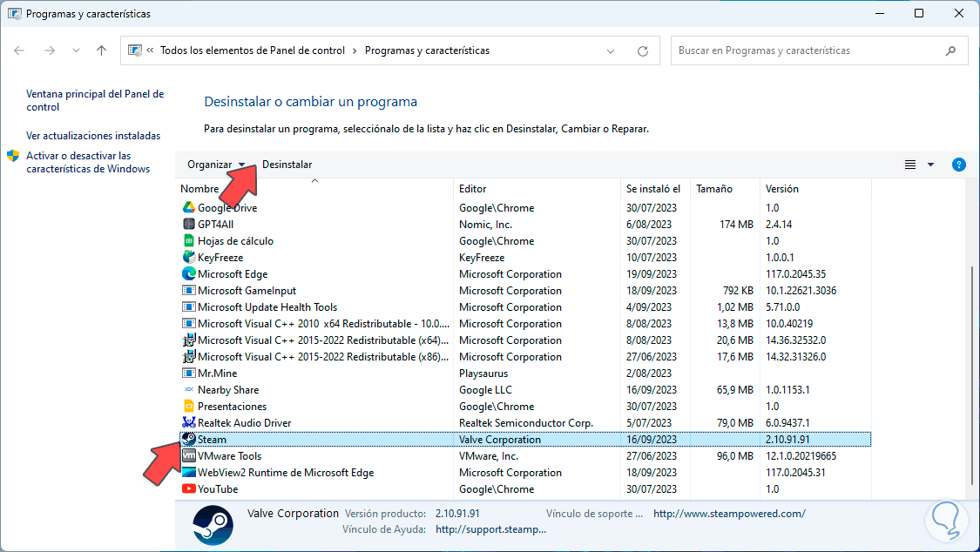Click the KeyFreeze program icon
The height and width of the screenshot is (552, 980).
pyautogui.click(x=188, y=257)
